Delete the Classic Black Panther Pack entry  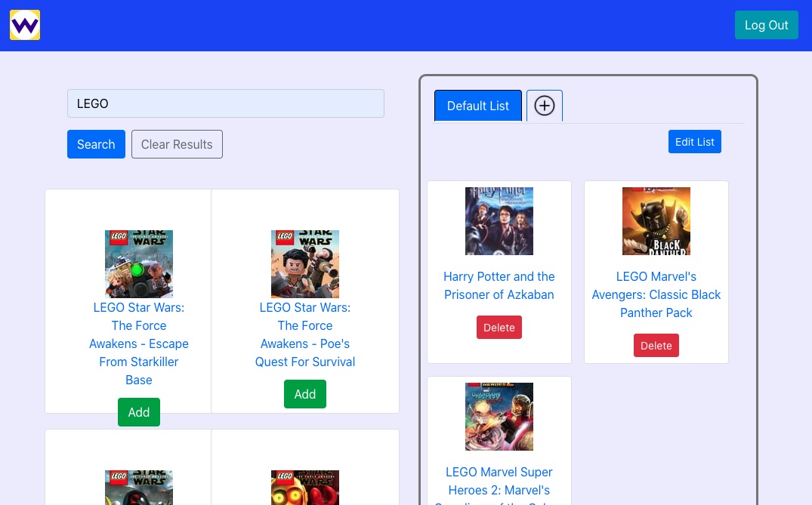click(x=656, y=345)
